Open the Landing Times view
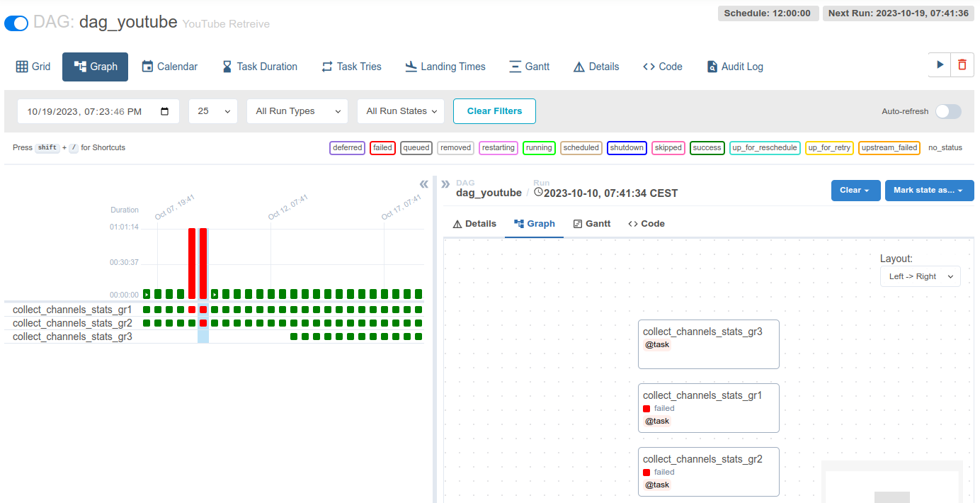Image resolution: width=980 pixels, height=503 pixels. 445,67
